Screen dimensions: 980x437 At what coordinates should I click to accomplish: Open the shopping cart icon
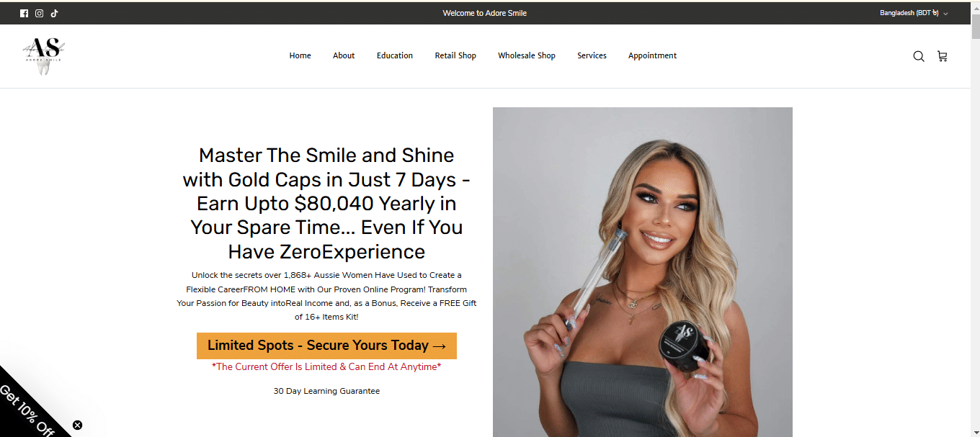tap(942, 56)
